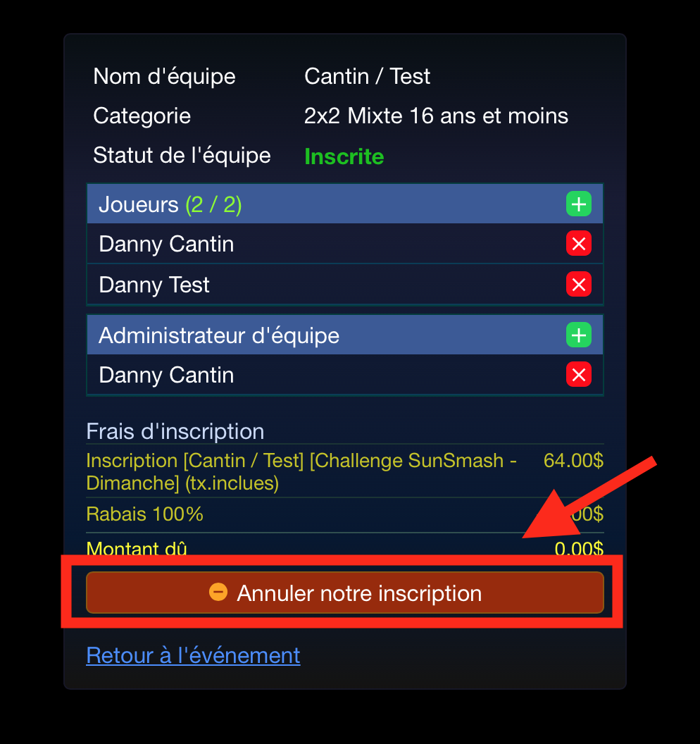Click the Rabais 100% discount line
This screenshot has height=744, width=700.
345,514
